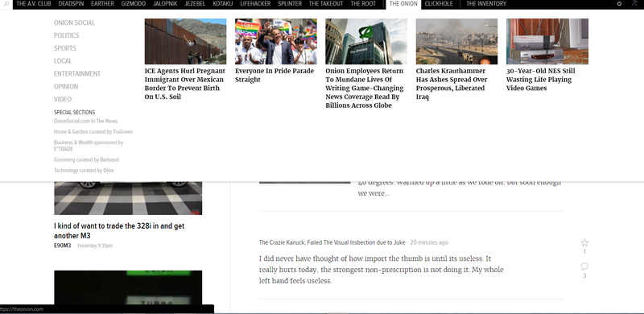The height and width of the screenshot is (314, 644).
Task: Click the Onion building article thumbnail
Action: 366,42
